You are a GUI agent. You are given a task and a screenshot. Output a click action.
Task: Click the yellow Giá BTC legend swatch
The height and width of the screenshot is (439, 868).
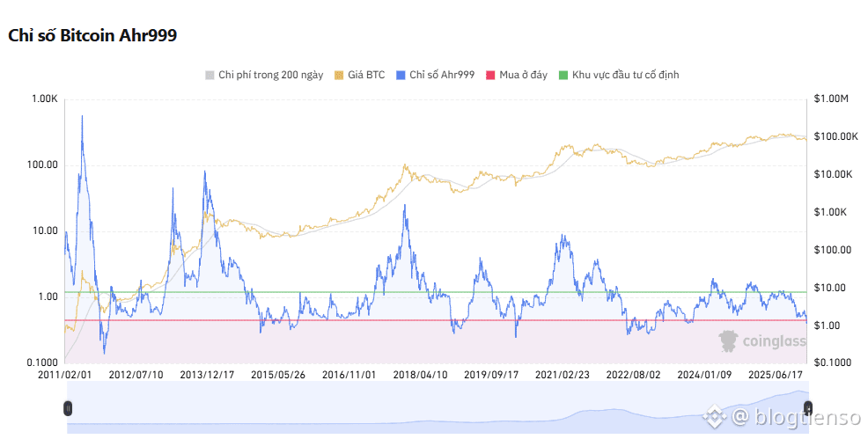click(339, 76)
